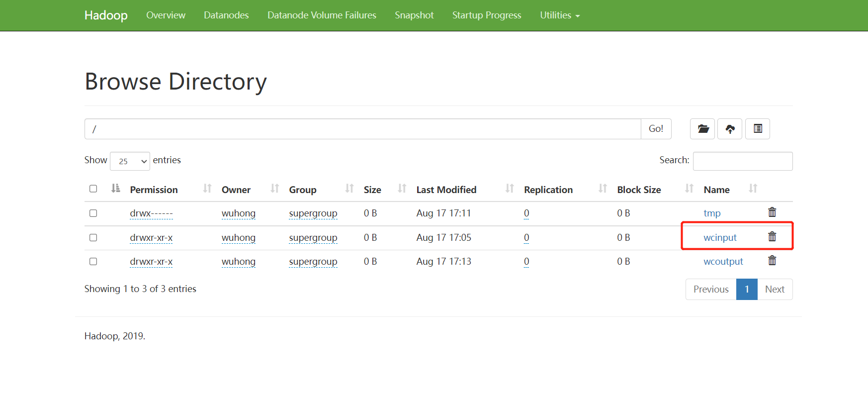Image resolution: width=868 pixels, height=403 pixels.
Task: Sort table using Last Modified column arrows
Action: point(510,189)
